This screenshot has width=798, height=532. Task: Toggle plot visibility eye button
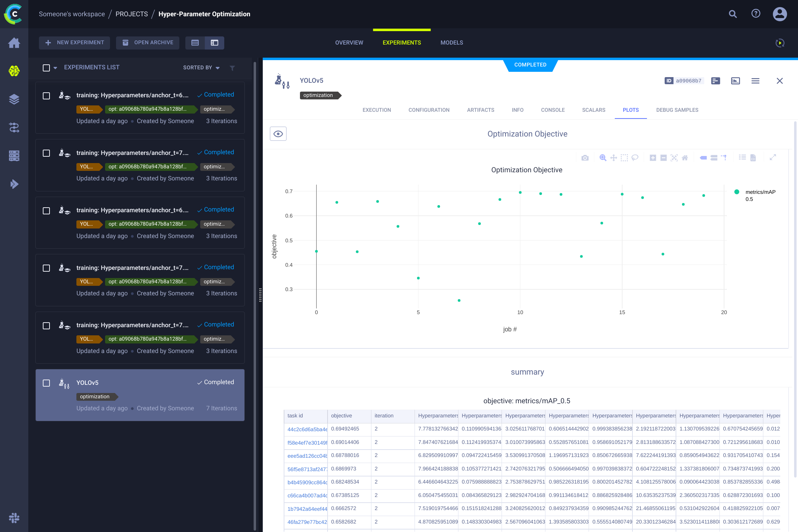278,134
